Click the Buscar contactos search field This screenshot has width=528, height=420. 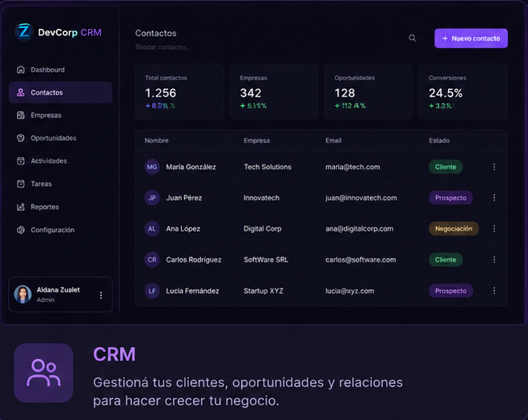point(163,47)
